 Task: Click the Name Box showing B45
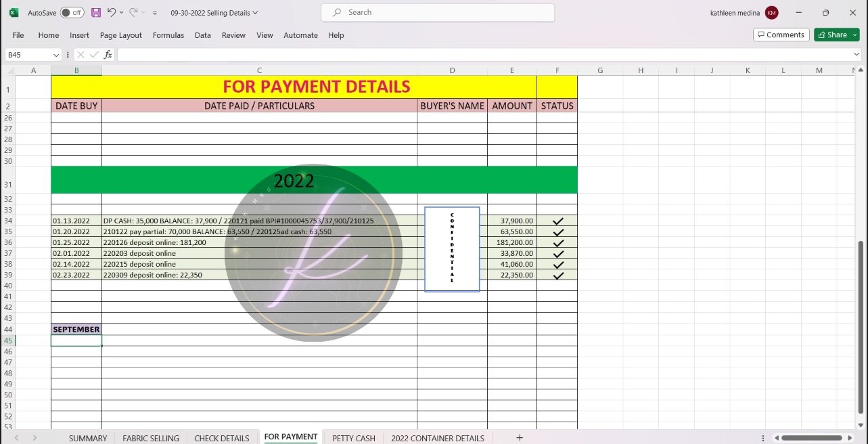28,55
